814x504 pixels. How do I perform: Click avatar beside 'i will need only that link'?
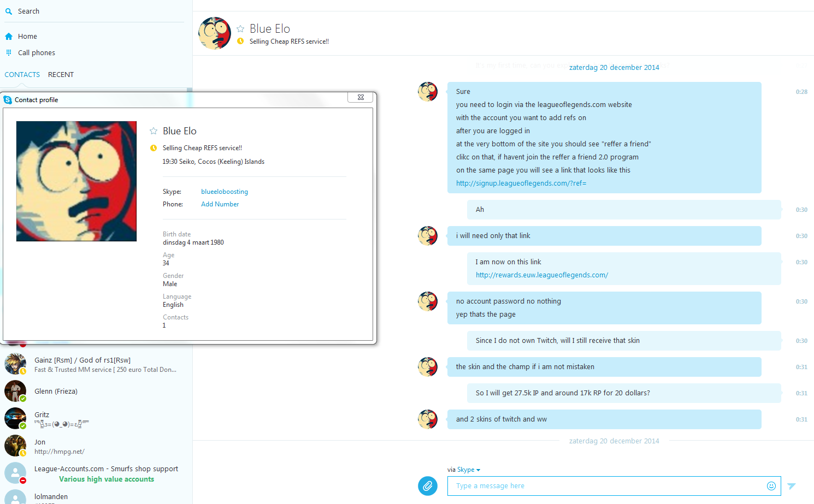(428, 236)
